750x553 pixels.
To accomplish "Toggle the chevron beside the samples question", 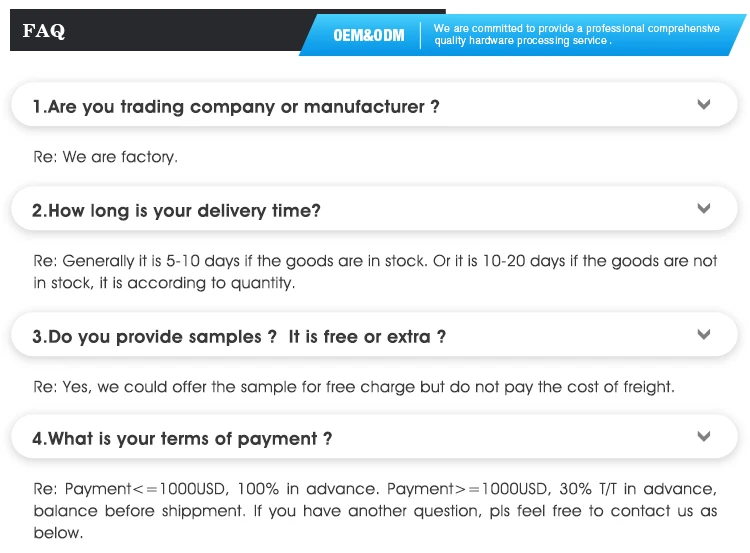I will click(x=704, y=335).
